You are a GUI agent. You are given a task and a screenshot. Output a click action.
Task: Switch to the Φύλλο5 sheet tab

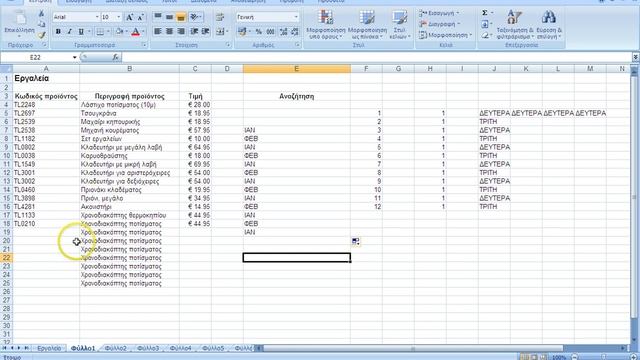(213, 349)
